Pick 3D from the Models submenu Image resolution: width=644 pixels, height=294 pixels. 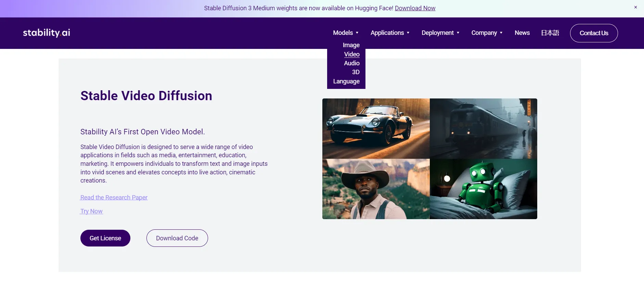pos(356,72)
